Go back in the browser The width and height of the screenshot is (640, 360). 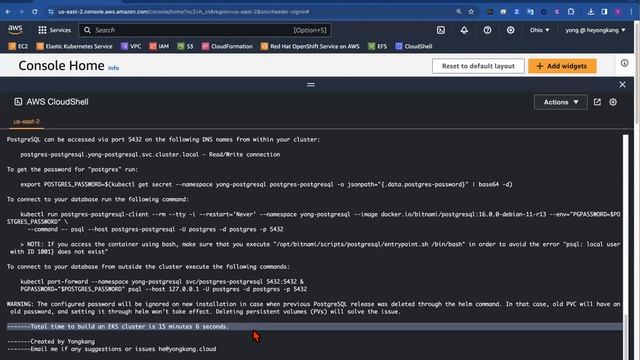8,12
